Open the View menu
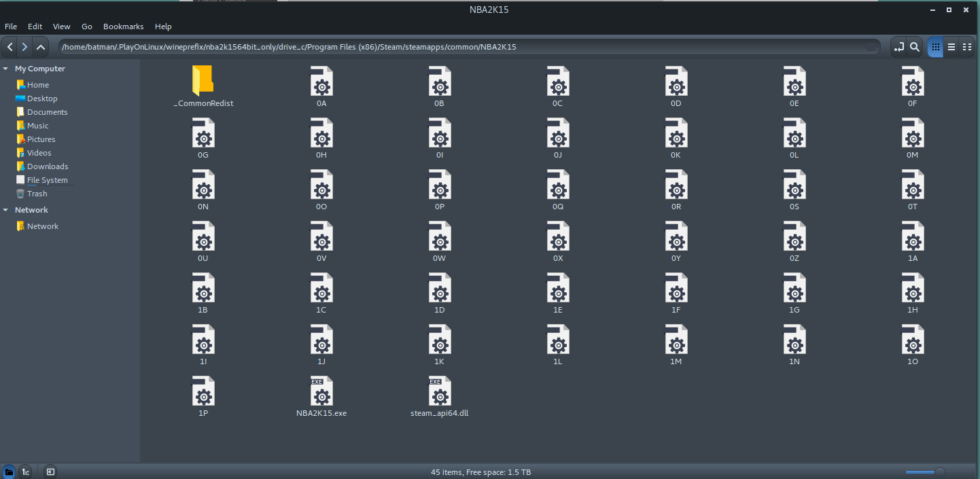The height and width of the screenshot is (479, 980). (x=62, y=26)
